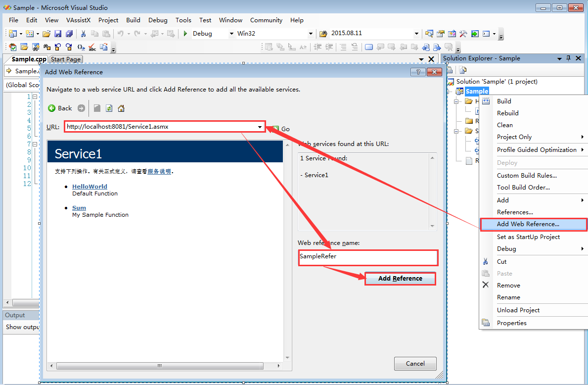The width and height of the screenshot is (588, 385).
Task: Click the Add New Item toolbar icon
Action: pyautogui.click(x=30, y=34)
